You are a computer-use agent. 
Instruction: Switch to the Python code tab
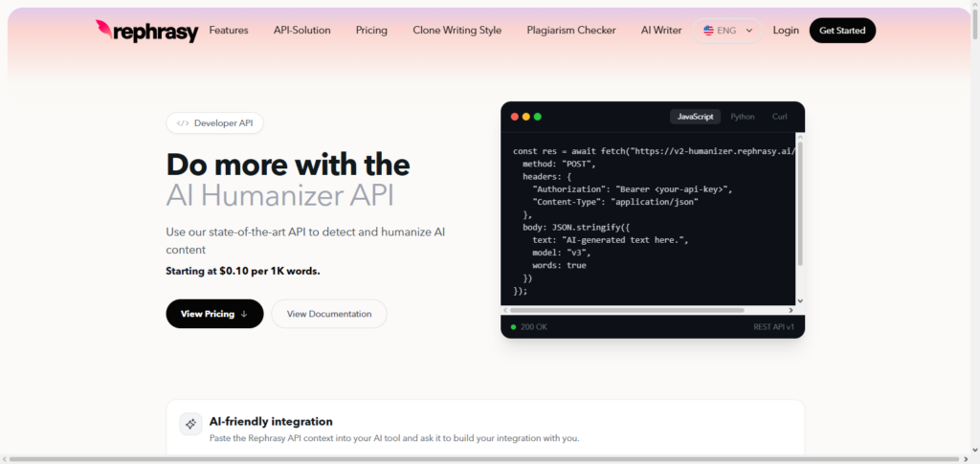743,117
